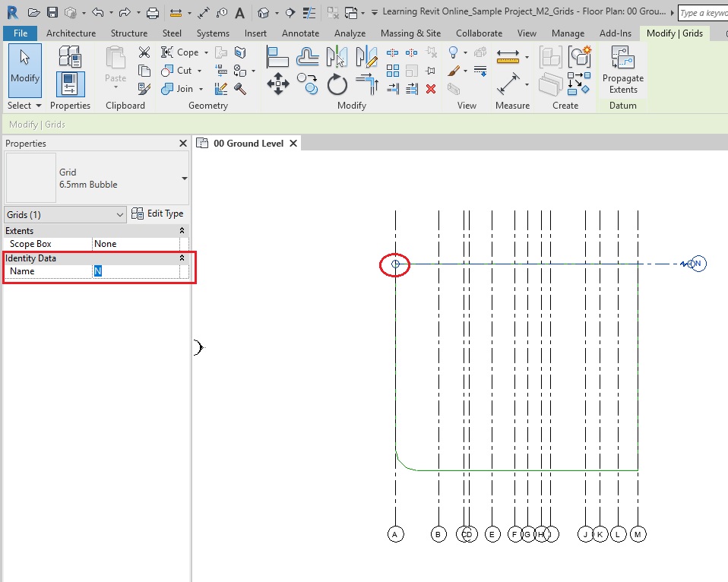Collapse the Identity Data section
Screen dimensions: 728x582
point(182,258)
